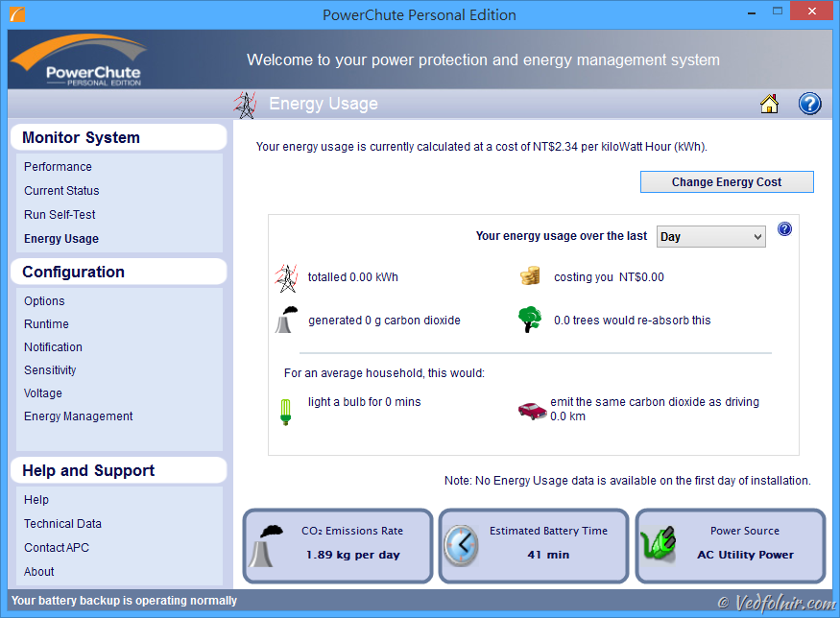The height and width of the screenshot is (618, 840).
Task: Open the Day time period dropdown
Action: pyautogui.click(x=711, y=237)
